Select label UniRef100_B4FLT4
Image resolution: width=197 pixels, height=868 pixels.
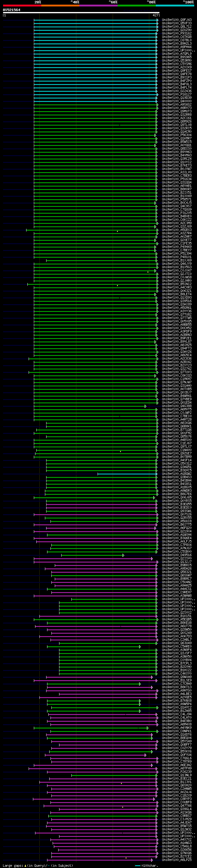(176, 88)
